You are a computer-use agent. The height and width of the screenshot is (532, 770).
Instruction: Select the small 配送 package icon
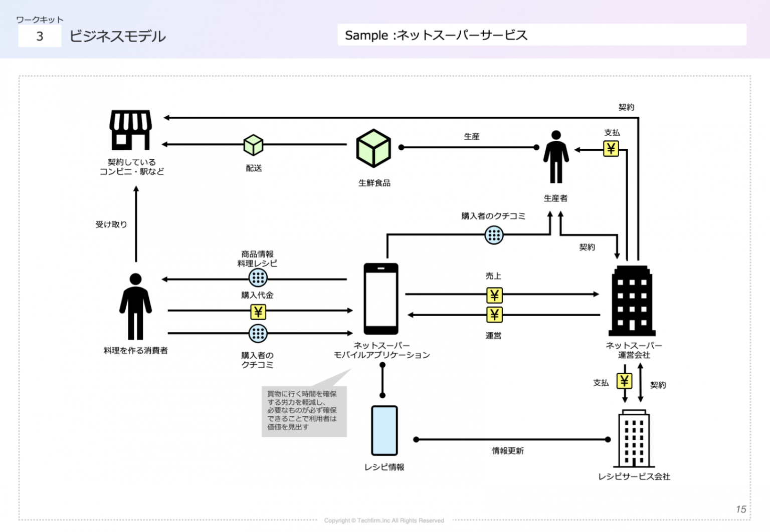click(x=253, y=146)
